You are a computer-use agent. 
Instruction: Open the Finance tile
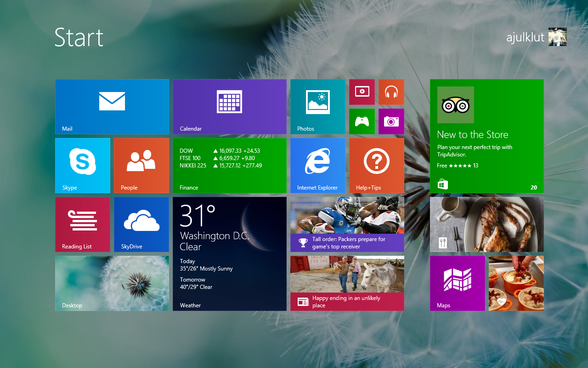[x=230, y=166]
